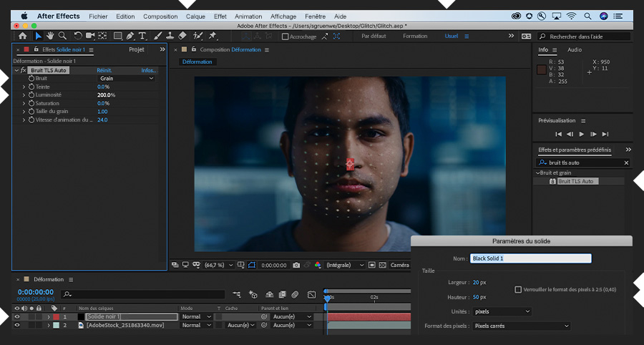644x345 pixels.
Task: Hide the Solide noir 1 layer
Action: (x=17, y=316)
